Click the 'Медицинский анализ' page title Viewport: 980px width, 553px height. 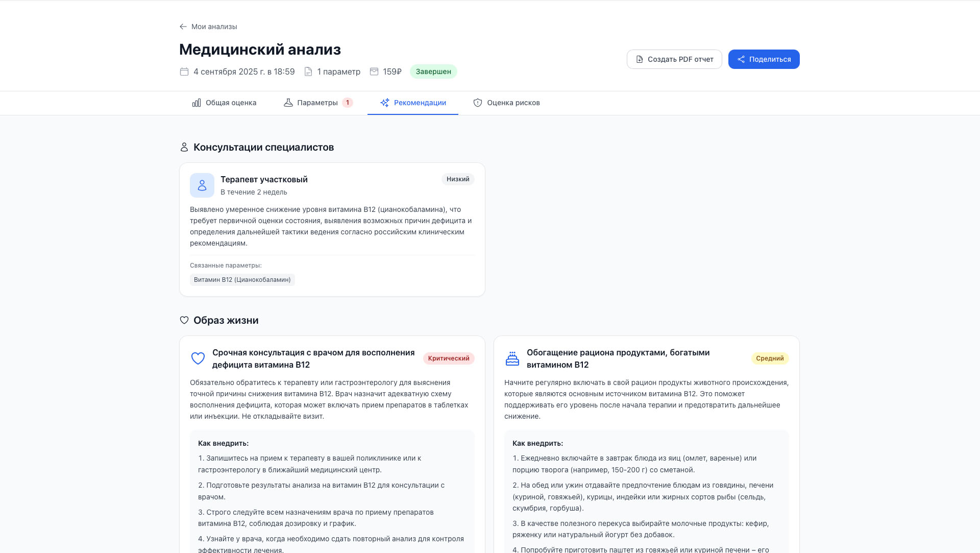click(x=260, y=50)
